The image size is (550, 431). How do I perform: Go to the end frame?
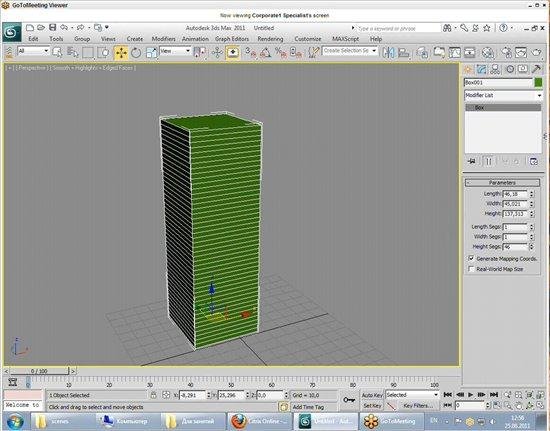(494, 395)
